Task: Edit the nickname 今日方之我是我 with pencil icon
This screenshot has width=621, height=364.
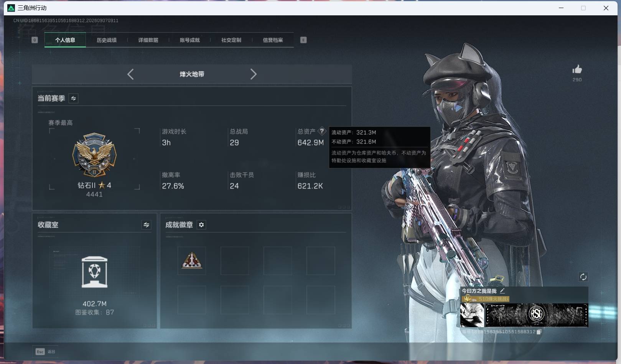Action: [x=502, y=291]
